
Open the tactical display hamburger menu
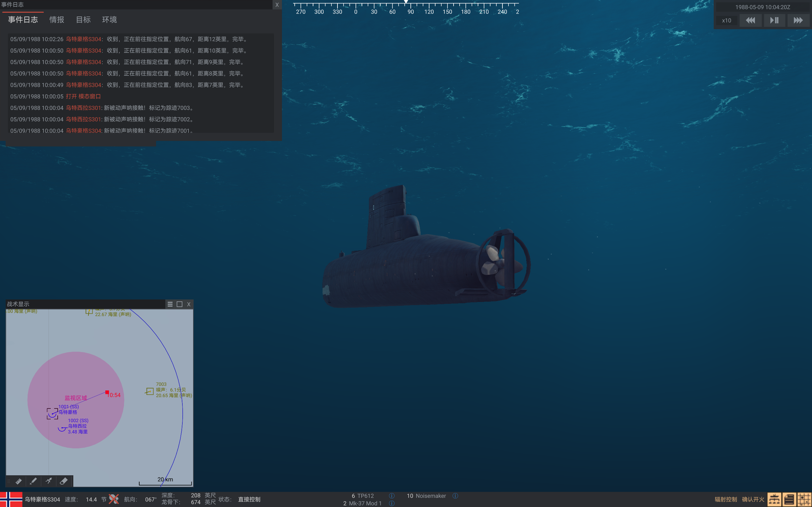tap(170, 304)
